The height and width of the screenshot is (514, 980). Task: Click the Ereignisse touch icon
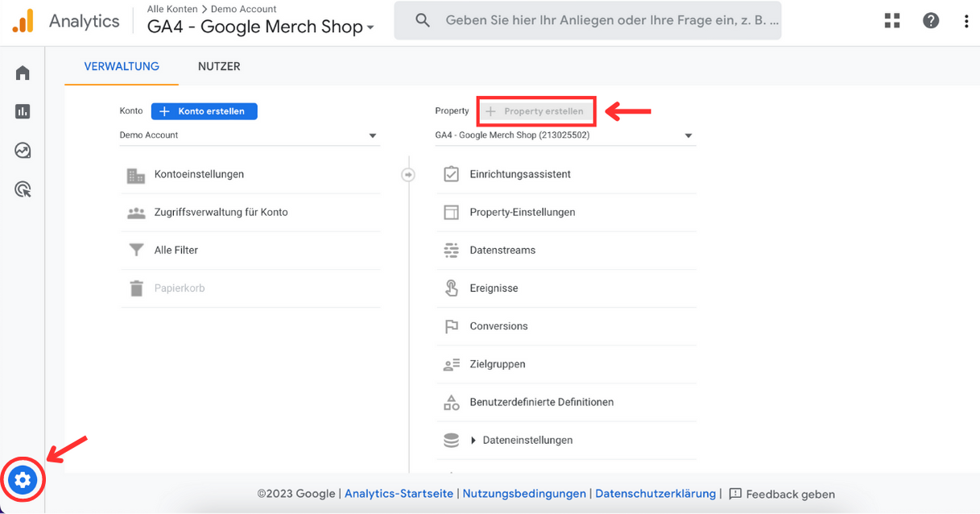(451, 288)
